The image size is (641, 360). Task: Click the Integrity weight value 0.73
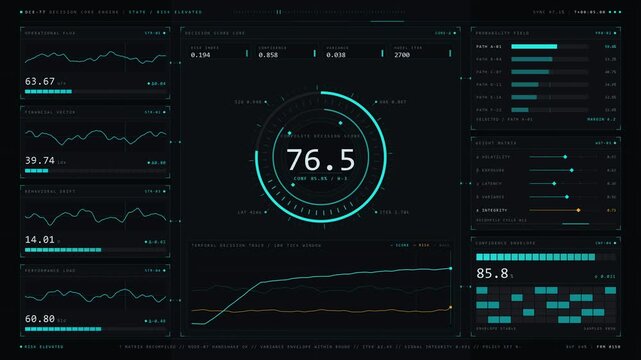pyautogui.click(x=611, y=210)
